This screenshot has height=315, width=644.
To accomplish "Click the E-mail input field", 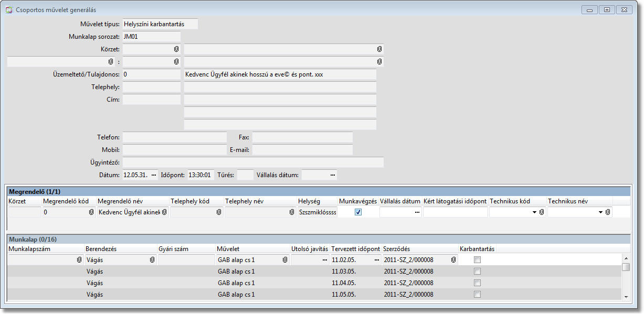I will click(302, 150).
